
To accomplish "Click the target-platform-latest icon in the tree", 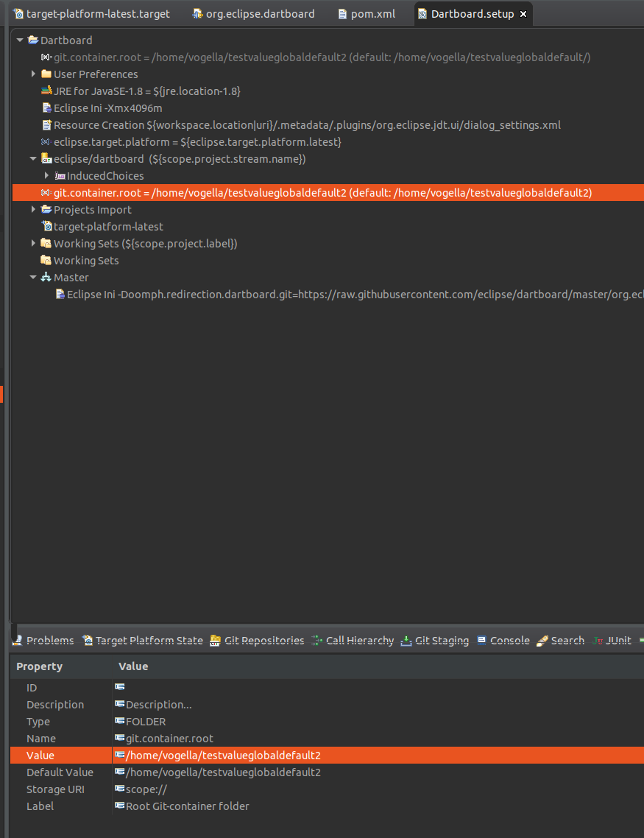I will 46,227.
